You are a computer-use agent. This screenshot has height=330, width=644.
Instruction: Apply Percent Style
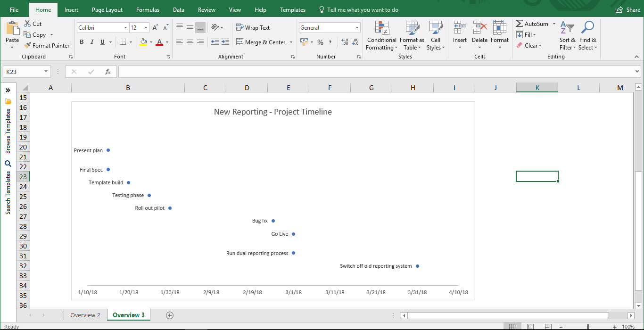[x=321, y=42]
